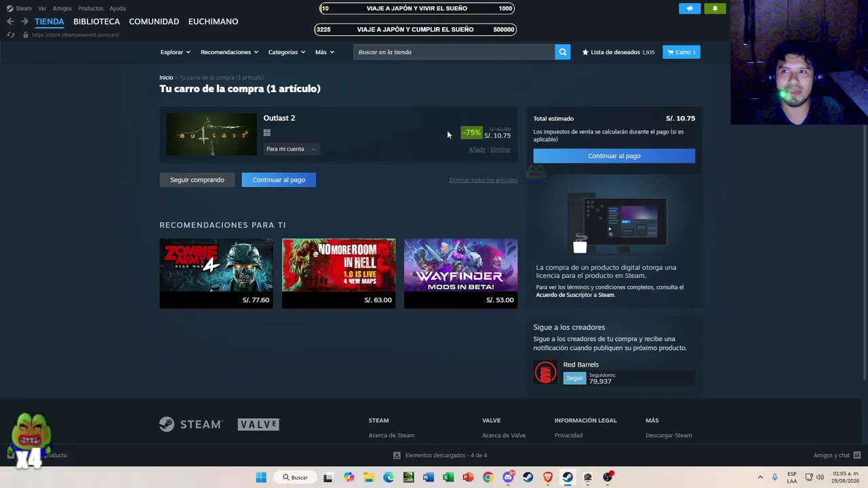Click inside the Buscar en la tienda field
This screenshot has height=488, width=868.
(454, 52)
